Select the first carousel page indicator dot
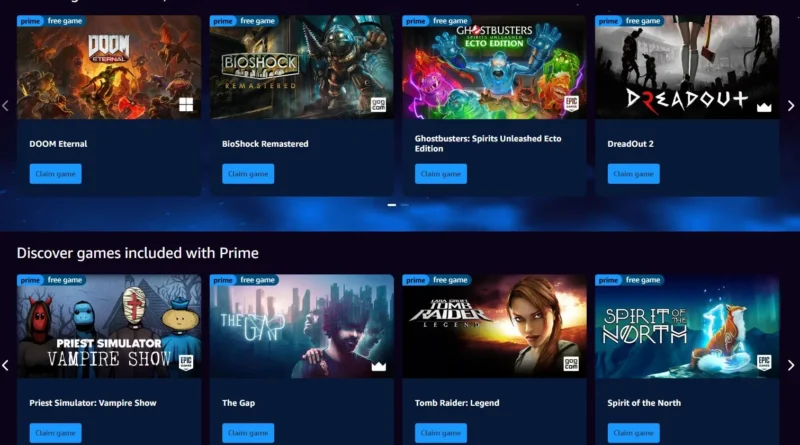The height and width of the screenshot is (445, 800). point(392,205)
